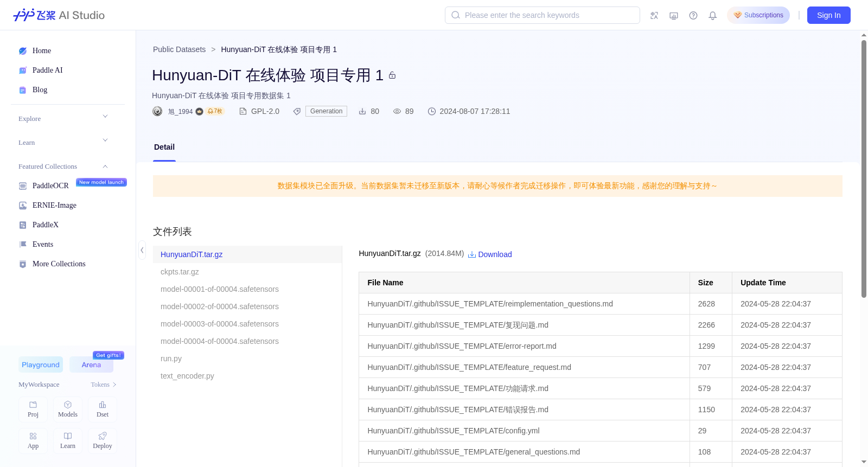Screen dimensions: 868x467
Task: Open the Home menu item
Action: pos(42,51)
